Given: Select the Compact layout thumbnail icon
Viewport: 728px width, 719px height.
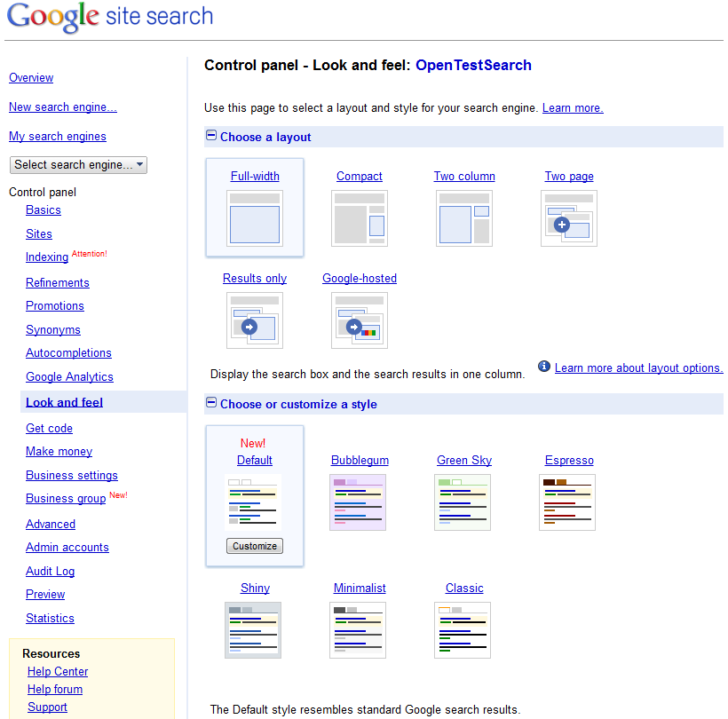Looking at the screenshot, I should [x=360, y=217].
